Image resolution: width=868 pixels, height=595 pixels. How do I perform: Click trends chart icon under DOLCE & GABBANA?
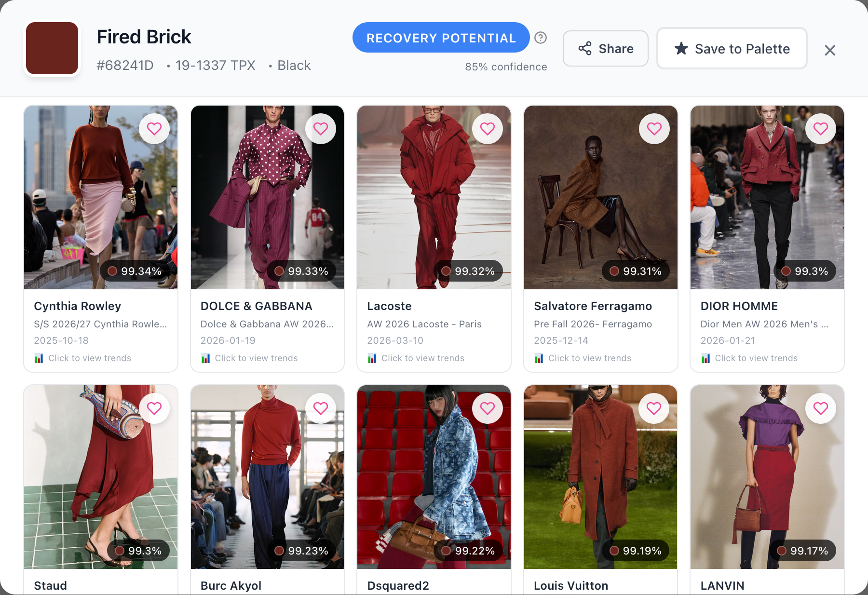(x=205, y=358)
